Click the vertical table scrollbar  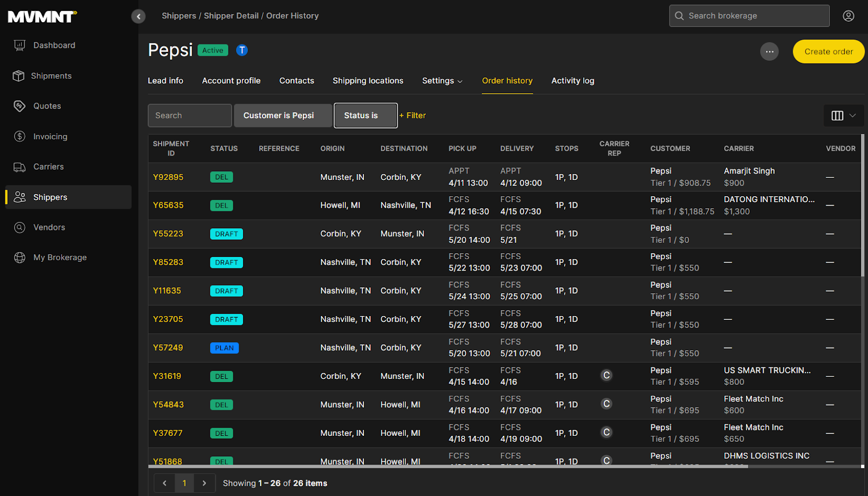click(x=863, y=206)
